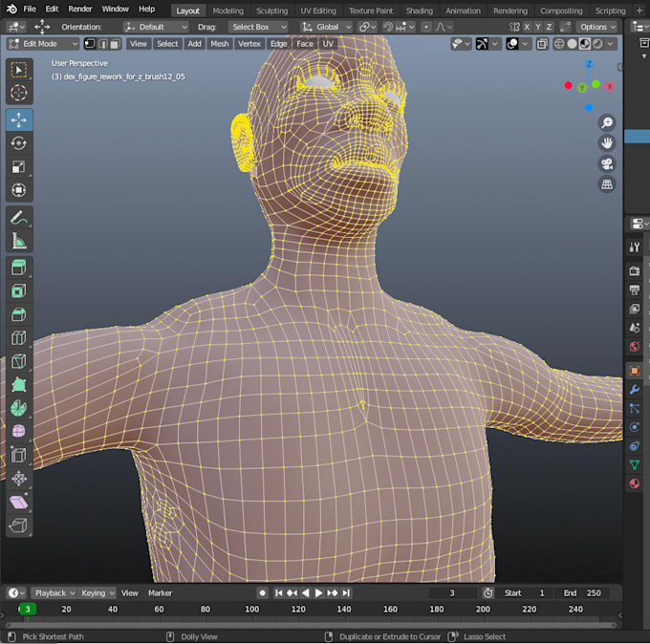The height and width of the screenshot is (644, 650).
Task: Open the Render menu
Action: (x=79, y=9)
